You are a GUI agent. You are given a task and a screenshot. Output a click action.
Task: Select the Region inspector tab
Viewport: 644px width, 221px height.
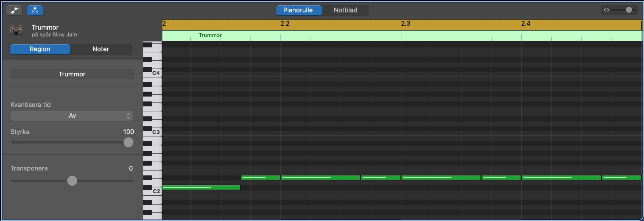click(x=40, y=49)
